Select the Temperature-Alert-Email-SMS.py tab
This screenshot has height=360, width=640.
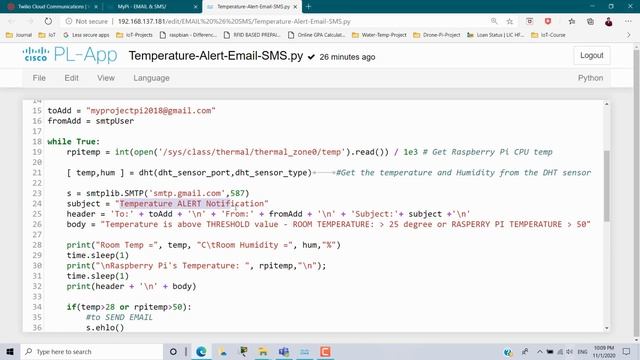(x=252, y=7)
